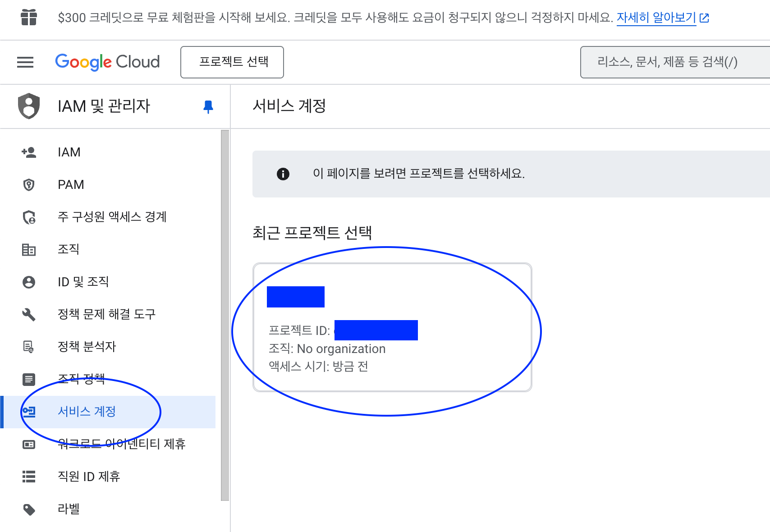This screenshot has width=770, height=532.
Task: Select the recent project card with No organization
Action: coord(392,327)
